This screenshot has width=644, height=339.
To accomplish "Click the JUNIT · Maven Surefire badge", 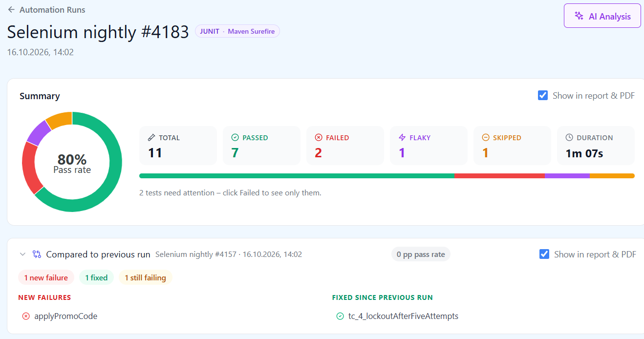I will coord(237,31).
